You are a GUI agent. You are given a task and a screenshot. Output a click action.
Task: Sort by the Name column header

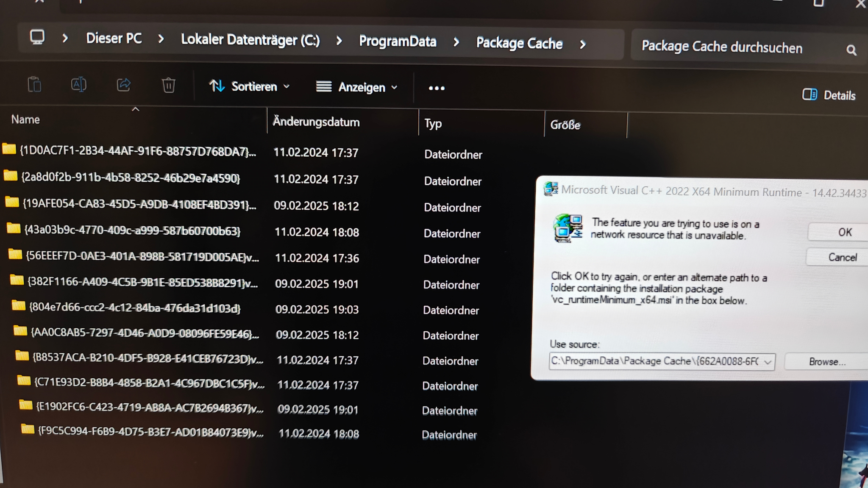(x=25, y=119)
